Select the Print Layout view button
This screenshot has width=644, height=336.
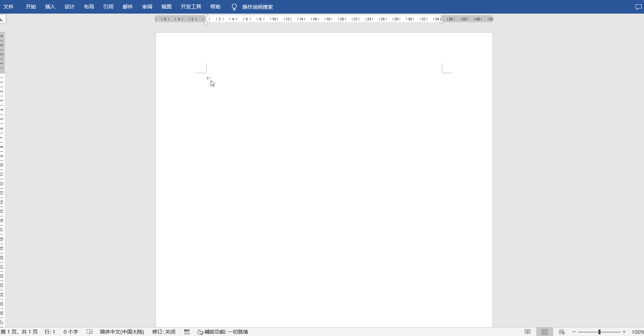click(544, 332)
